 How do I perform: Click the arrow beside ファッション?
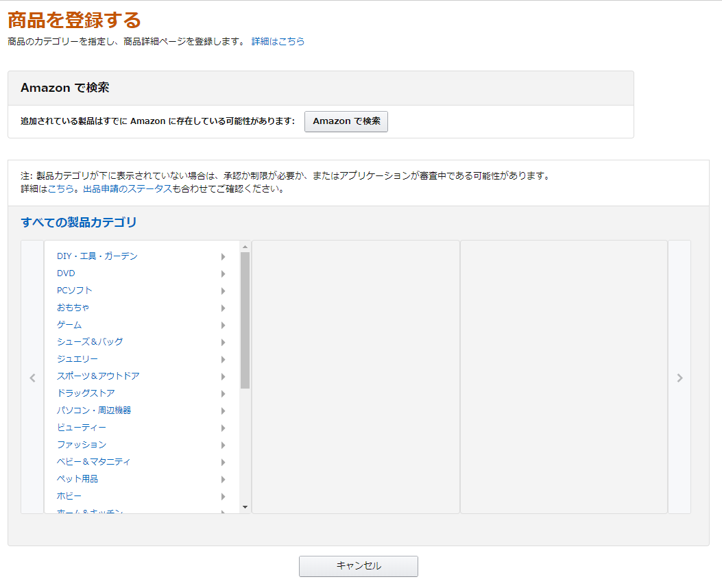click(x=224, y=445)
